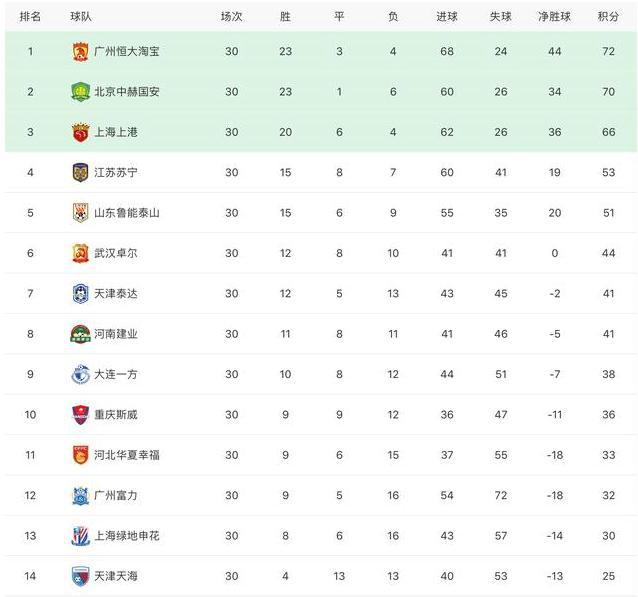Screen dimensions: 638x597
Task: Click the Guangzhou Evergrande (广州恒大淘宝) club crest
Action: [x=80, y=51]
